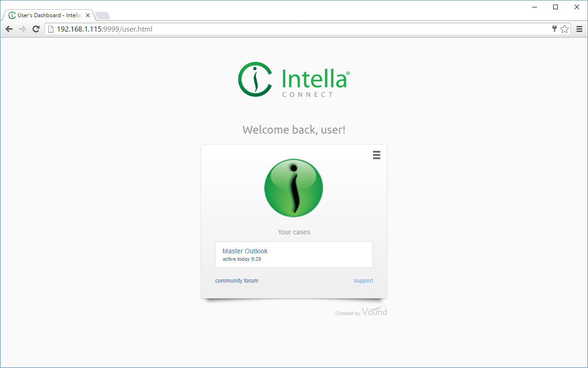Image resolution: width=588 pixels, height=368 pixels.
Task: Click the page reload icon
Action: (x=36, y=29)
